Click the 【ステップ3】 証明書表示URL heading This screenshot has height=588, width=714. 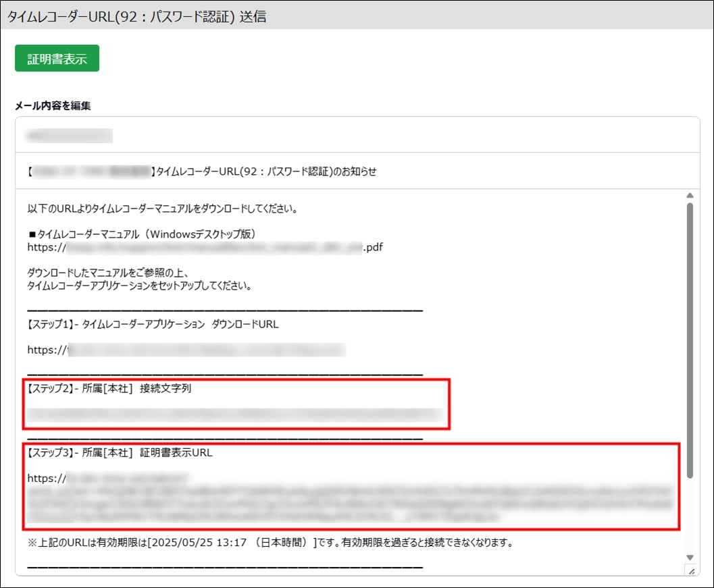tap(120, 452)
